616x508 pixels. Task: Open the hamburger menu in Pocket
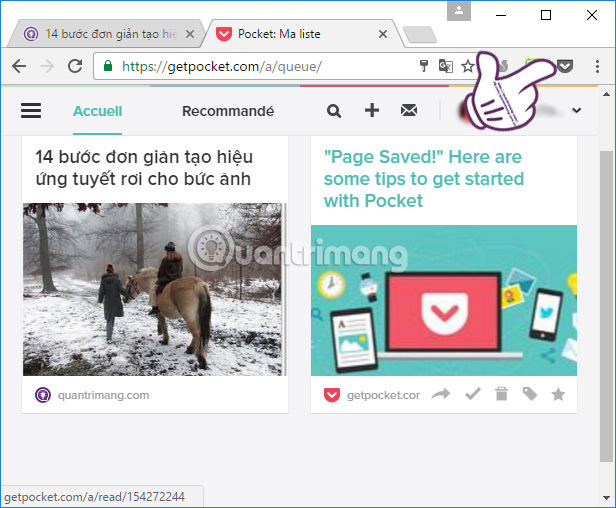click(31, 111)
